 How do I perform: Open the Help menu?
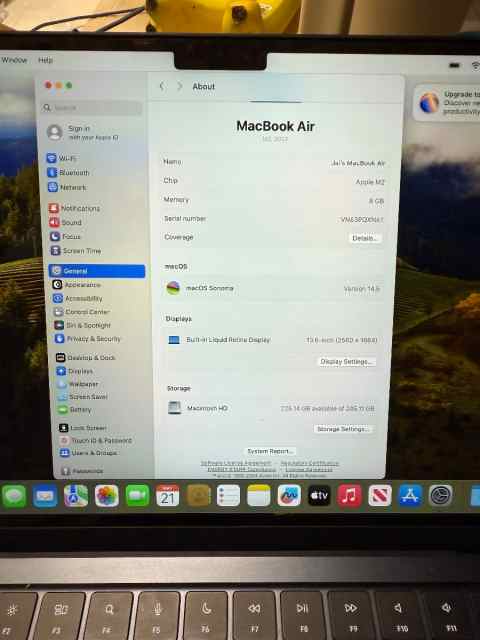point(45,60)
